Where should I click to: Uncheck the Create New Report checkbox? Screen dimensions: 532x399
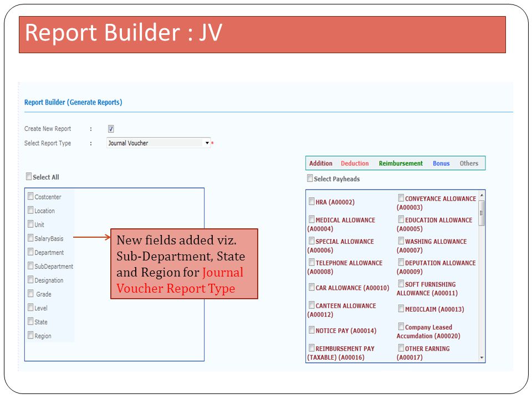click(x=111, y=129)
